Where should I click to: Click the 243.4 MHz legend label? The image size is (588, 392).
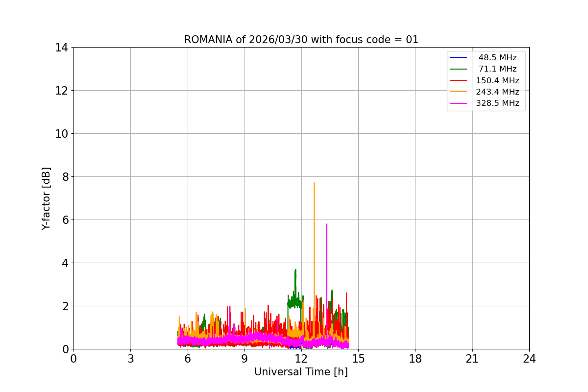[x=497, y=92]
